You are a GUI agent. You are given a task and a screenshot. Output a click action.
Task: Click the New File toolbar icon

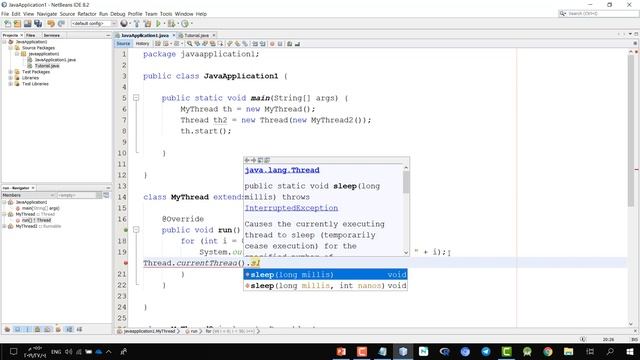[x=7, y=24]
